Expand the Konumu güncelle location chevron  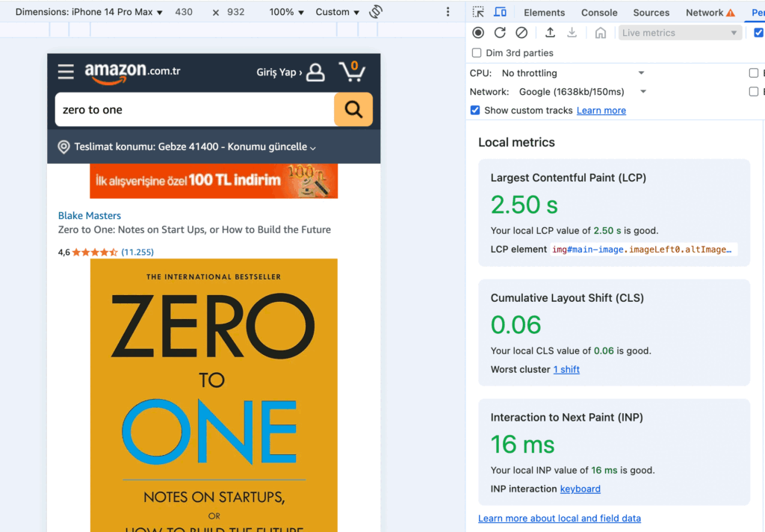point(313,148)
